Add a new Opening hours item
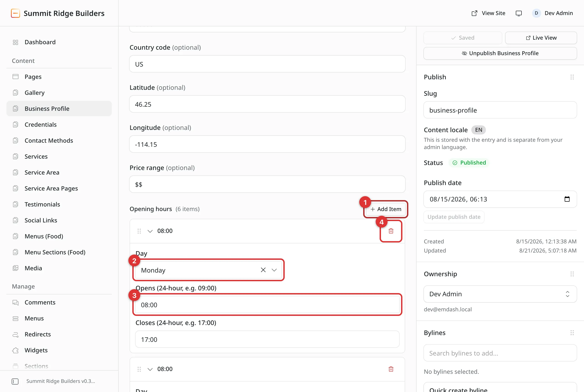 coord(386,209)
